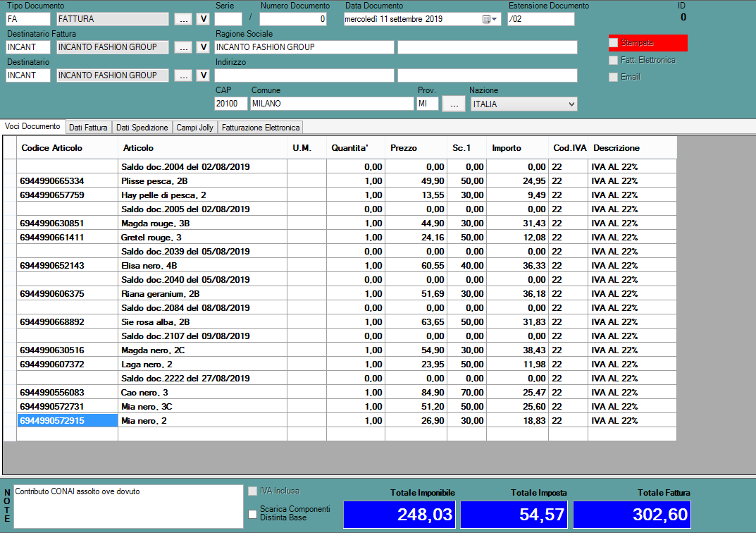The height and width of the screenshot is (533, 756).
Task: Click the V button beside Destinatario Fattura
Action: tap(203, 47)
